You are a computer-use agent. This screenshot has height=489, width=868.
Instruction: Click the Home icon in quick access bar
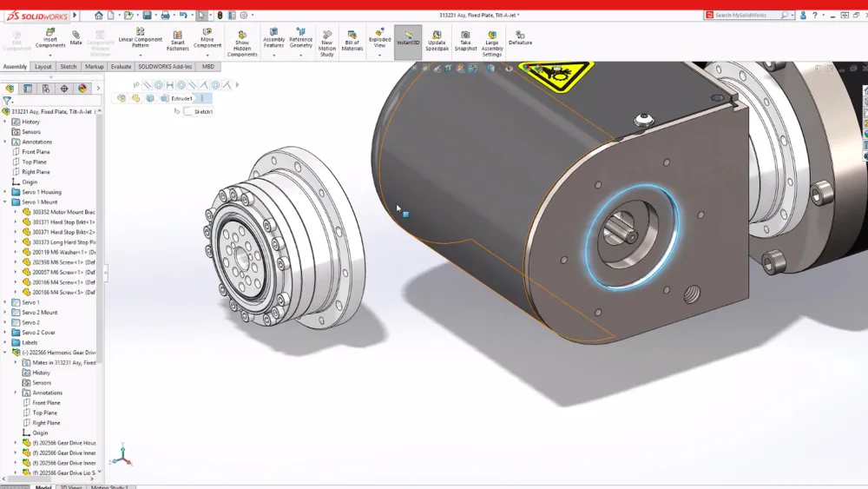(99, 15)
